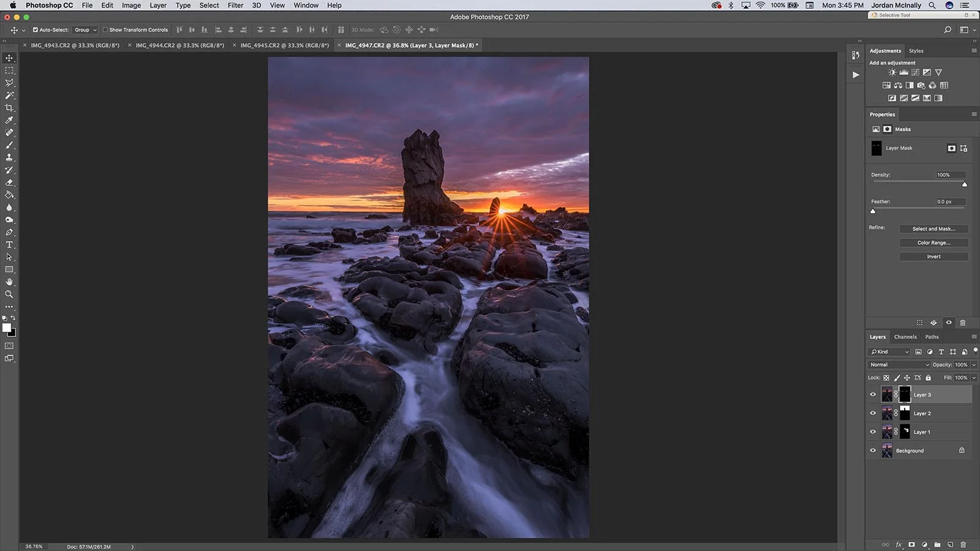The width and height of the screenshot is (980, 551).
Task: Add a Photo Filter adjustment
Action: pos(921,85)
